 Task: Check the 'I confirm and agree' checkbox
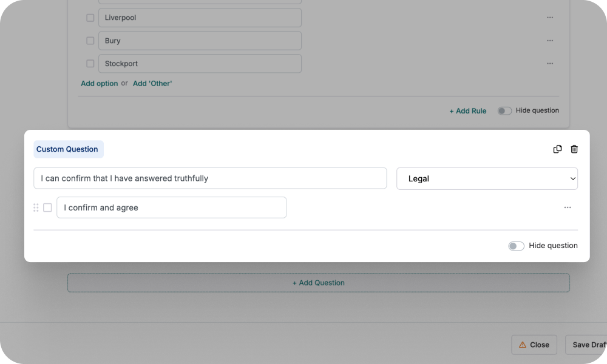point(47,207)
